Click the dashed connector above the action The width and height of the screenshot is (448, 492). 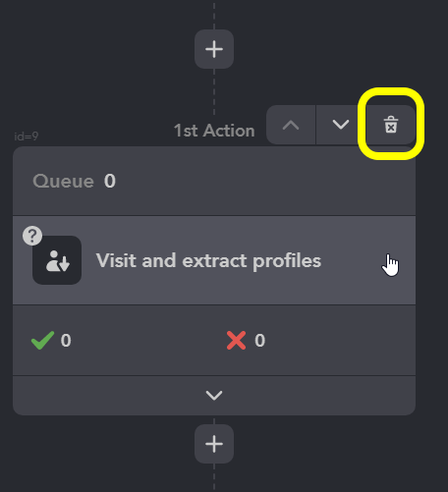214,91
